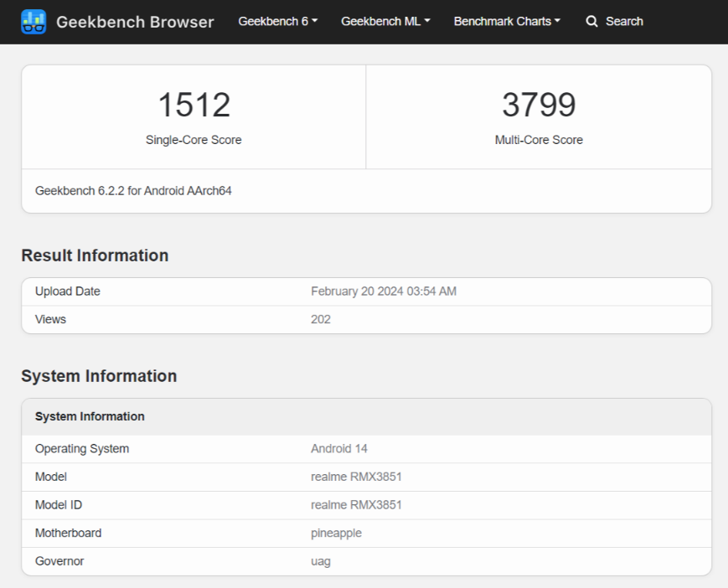Click the pineapple motherboard value

tap(336, 533)
